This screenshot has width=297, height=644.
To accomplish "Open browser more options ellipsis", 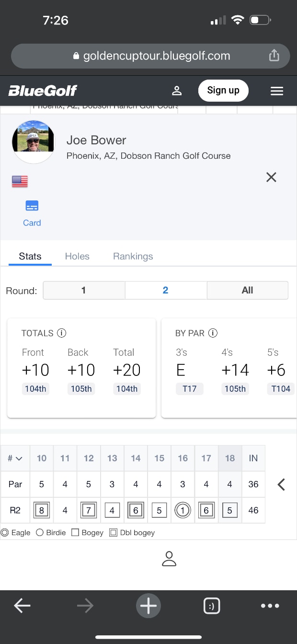I will click(x=270, y=606).
